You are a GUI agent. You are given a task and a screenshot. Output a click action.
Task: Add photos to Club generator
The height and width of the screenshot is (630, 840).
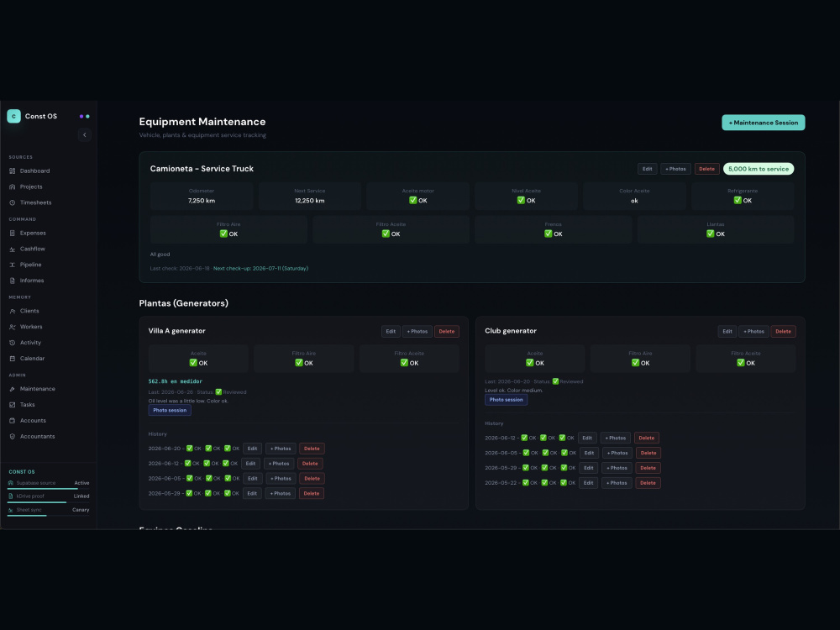[x=753, y=332]
